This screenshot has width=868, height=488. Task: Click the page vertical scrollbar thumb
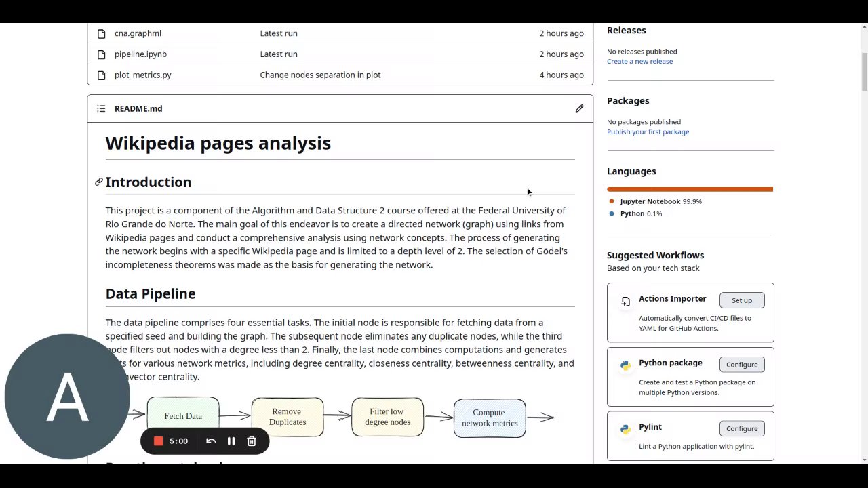pos(864,70)
